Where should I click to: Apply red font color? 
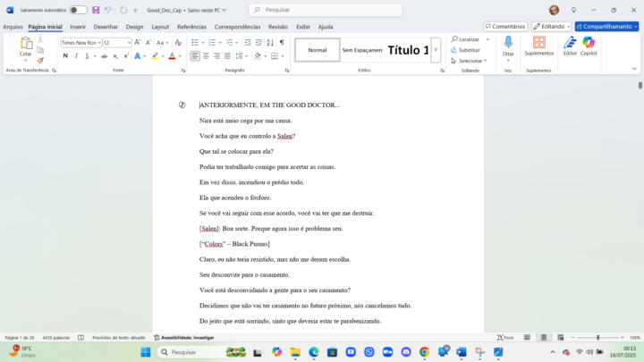coord(172,55)
